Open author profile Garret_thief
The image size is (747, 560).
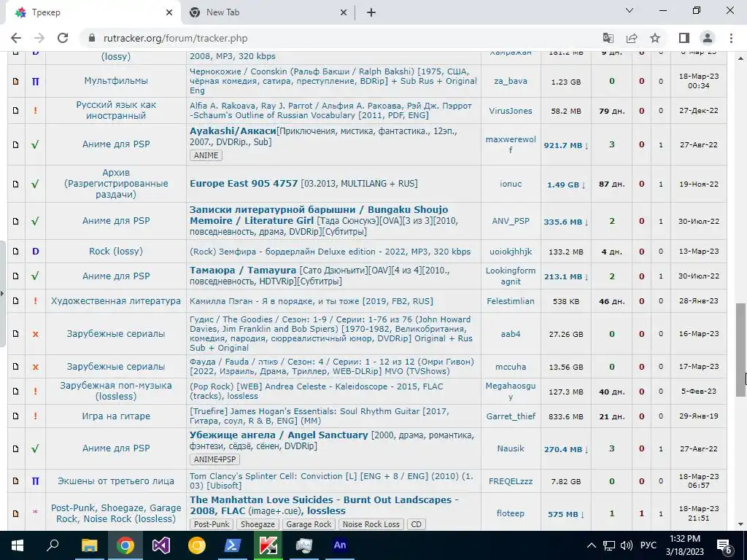(x=510, y=416)
